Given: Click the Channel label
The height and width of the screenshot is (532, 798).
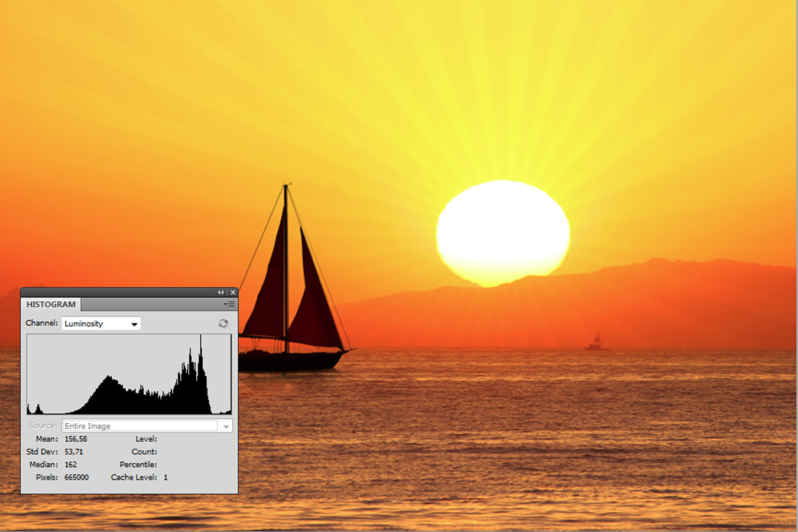Looking at the screenshot, I should (x=42, y=323).
